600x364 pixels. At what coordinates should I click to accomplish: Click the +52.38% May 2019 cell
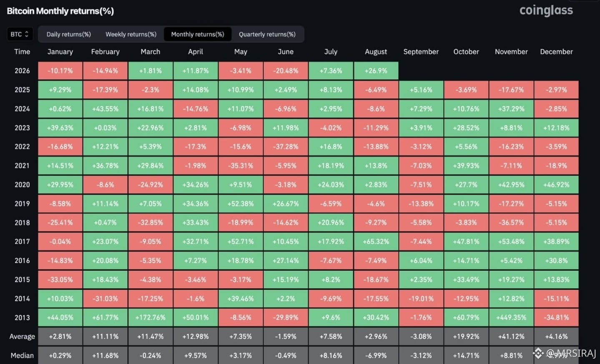coord(241,204)
